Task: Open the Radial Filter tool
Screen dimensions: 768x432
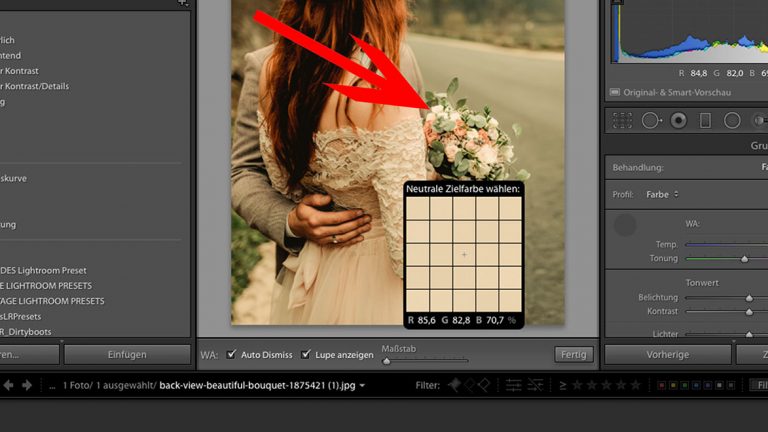Action: (x=732, y=120)
